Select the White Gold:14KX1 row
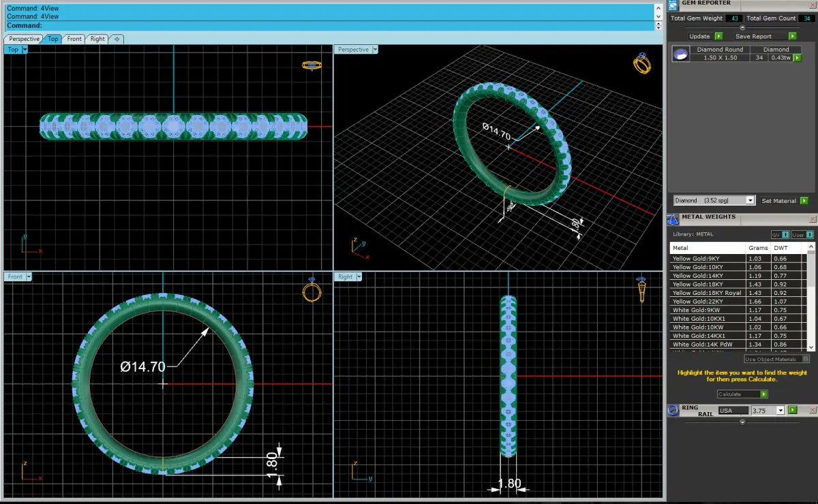818x504 pixels. [x=738, y=336]
